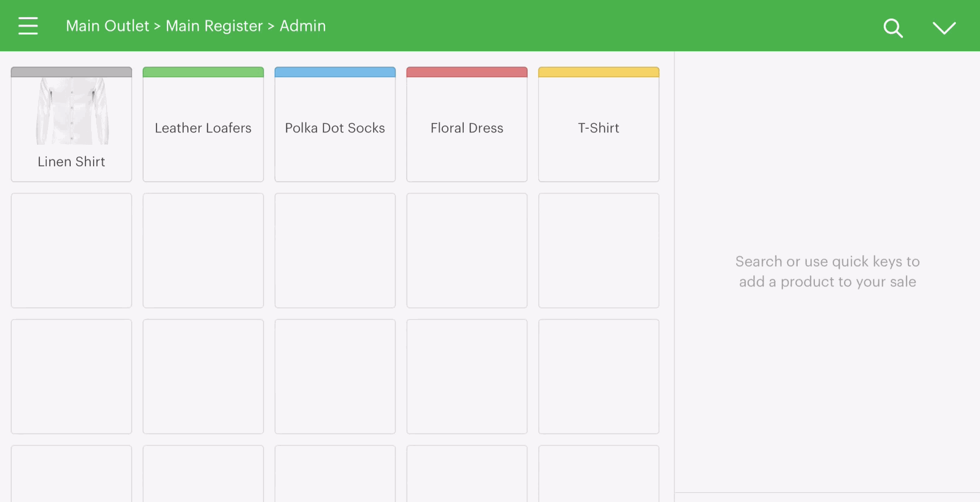Viewport: 980px width, 502px height.
Task: Open the hamburger menu
Action: click(x=28, y=26)
